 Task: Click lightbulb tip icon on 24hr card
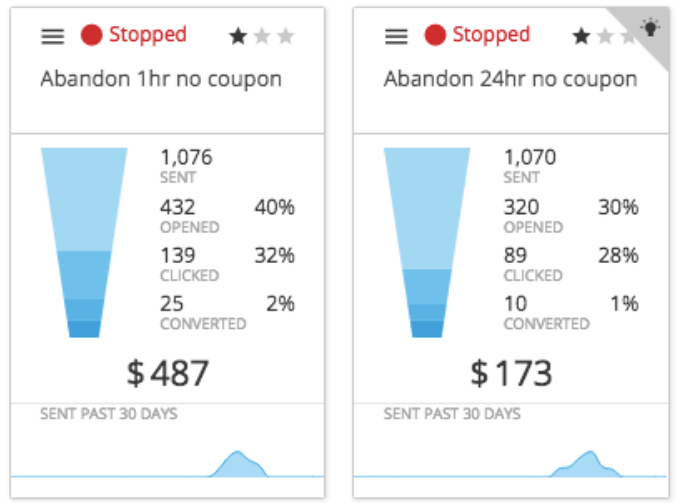pos(650,28)
